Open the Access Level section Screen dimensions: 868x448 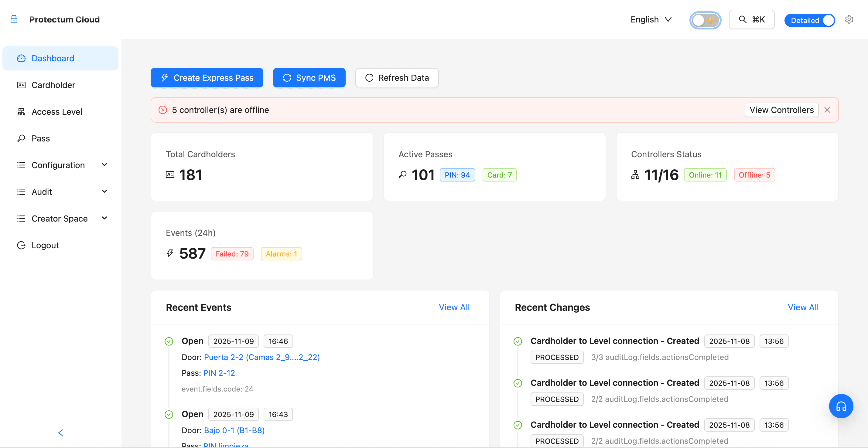pos(57,111)
